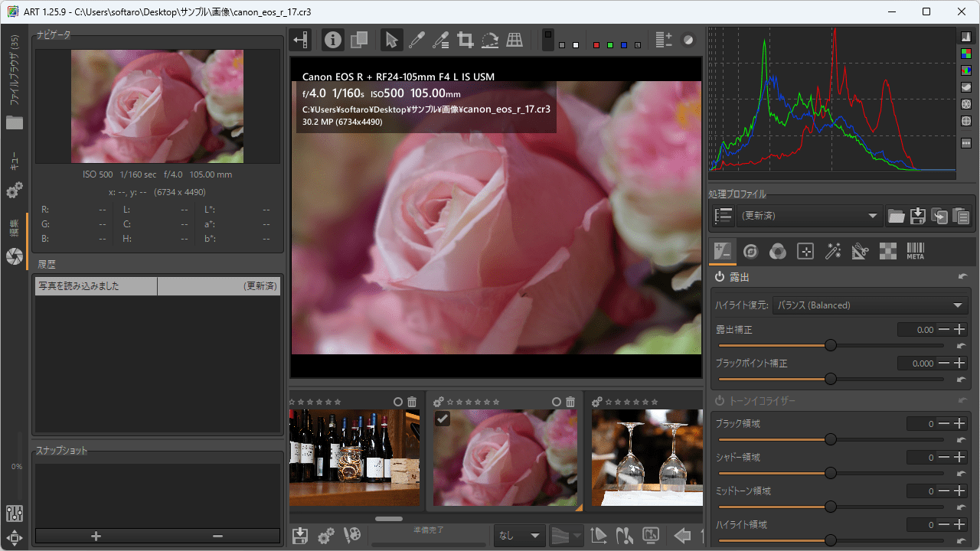
Task: Save current image with bottom save icon
Action: 300,536
